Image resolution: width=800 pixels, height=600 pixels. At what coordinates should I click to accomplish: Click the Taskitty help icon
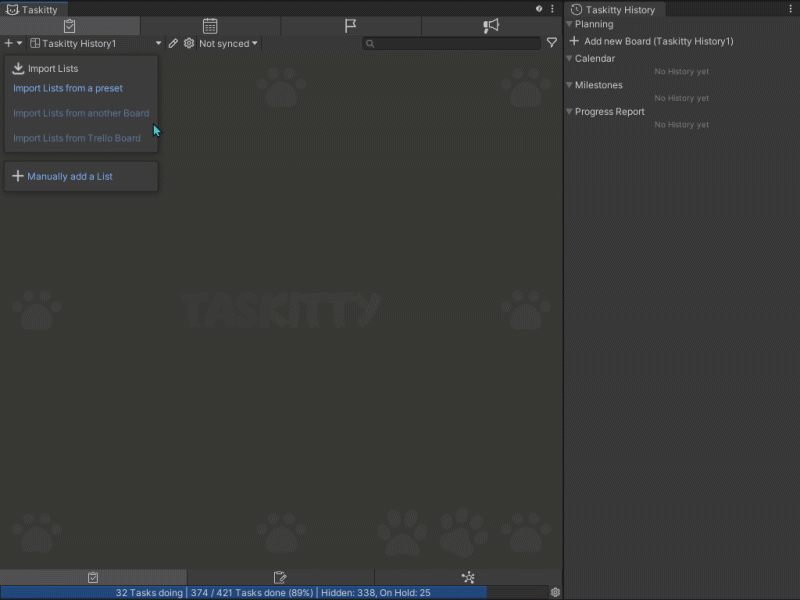[x=539, y=9]
